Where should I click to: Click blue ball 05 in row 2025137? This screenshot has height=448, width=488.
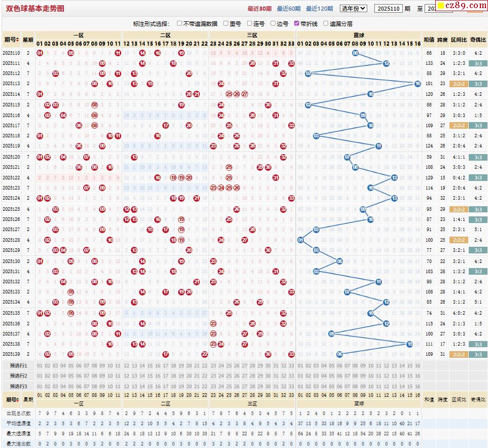(x=332, y=334)
